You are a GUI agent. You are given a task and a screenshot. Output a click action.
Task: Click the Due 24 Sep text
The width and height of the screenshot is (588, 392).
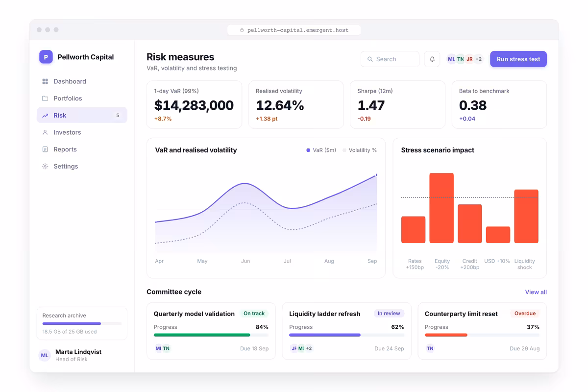pos(389,349)
